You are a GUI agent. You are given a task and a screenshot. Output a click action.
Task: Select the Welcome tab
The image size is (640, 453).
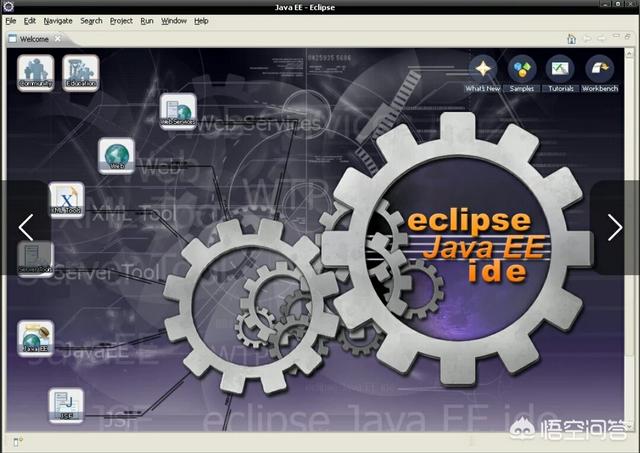(34, 39)
